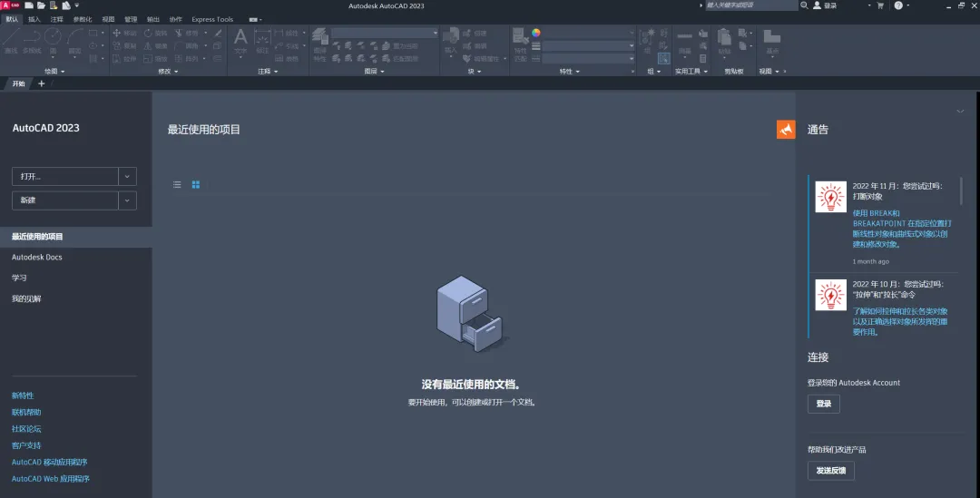This screenshot has height=498, width=980.
Task: Switch to the 管理 ribbon tab
Action: (x=131, y=19)
